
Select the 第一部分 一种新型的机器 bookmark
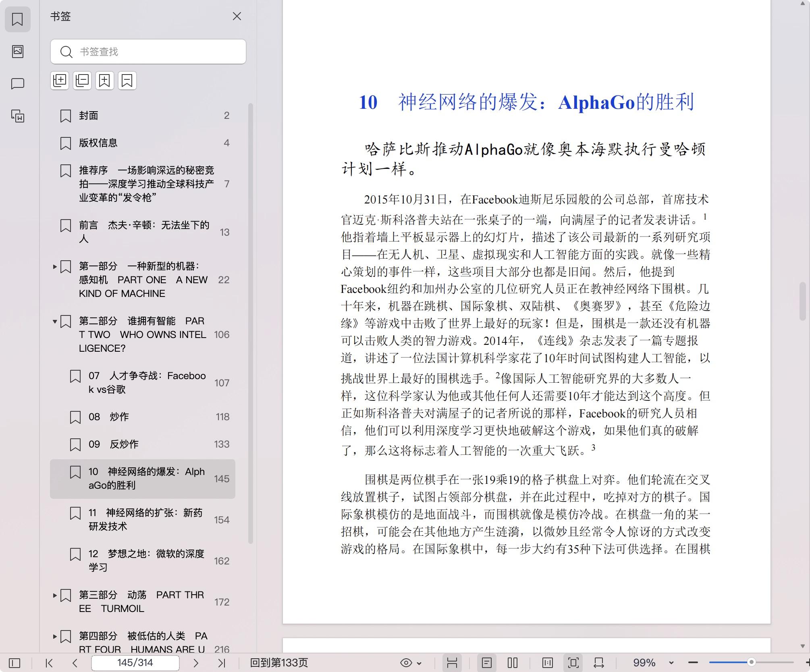click(143, 280)
